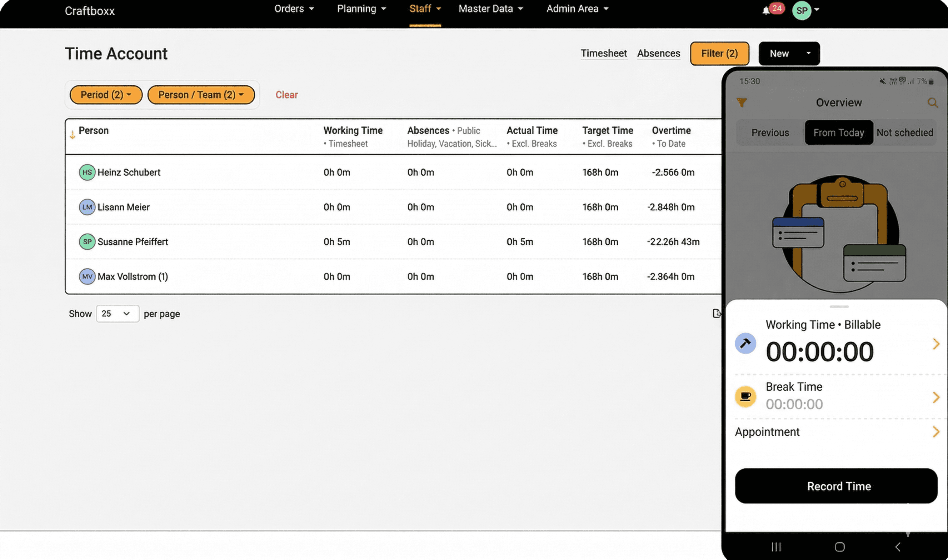The width and height of the screenshot is (948, 560).
Task: Open the 25 per page dropdown
Action: (x=118, y=314)
